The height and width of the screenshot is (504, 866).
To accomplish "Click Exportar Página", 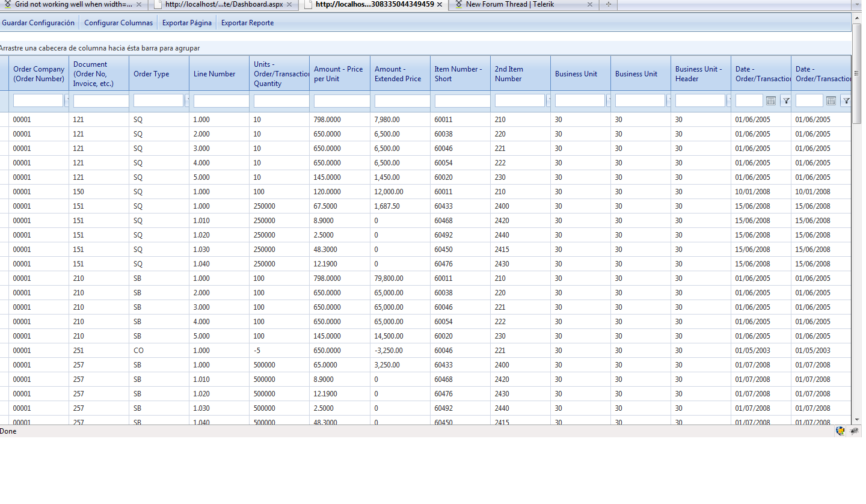I will click(187, 23).
